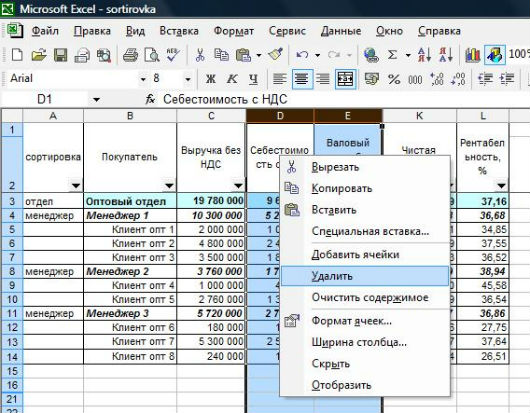Apply percent style with % icon
Screen dimensions: 530x413
[x=393, y=79]
